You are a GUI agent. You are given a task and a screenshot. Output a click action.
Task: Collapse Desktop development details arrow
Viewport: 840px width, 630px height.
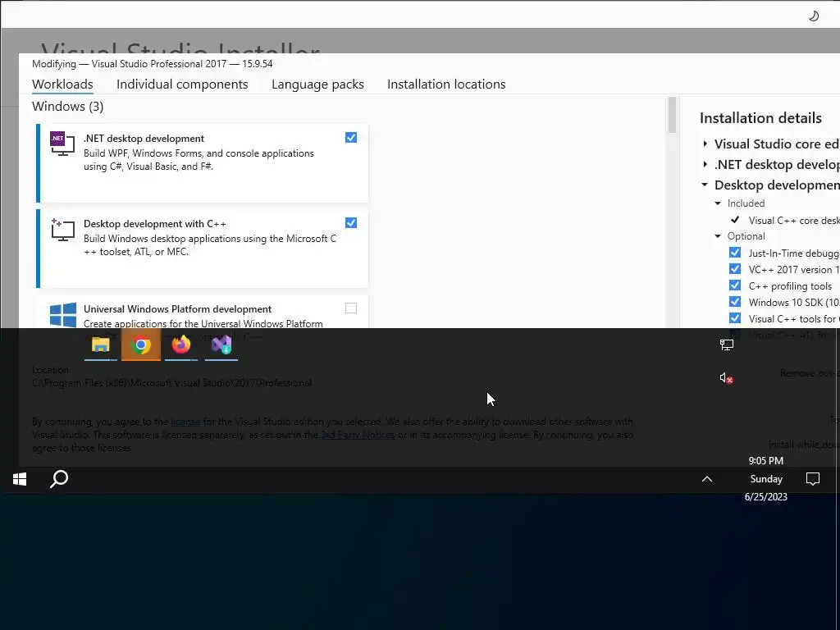pyautogui.click(x=705, y=185)
